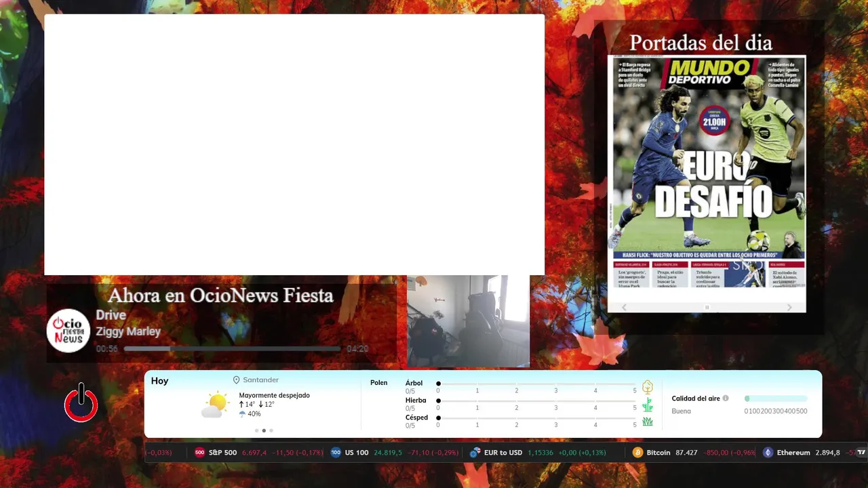Click the Árbol tree pollen icon
The height and width of the screenshot is (488, 868).
pos(648,387)
